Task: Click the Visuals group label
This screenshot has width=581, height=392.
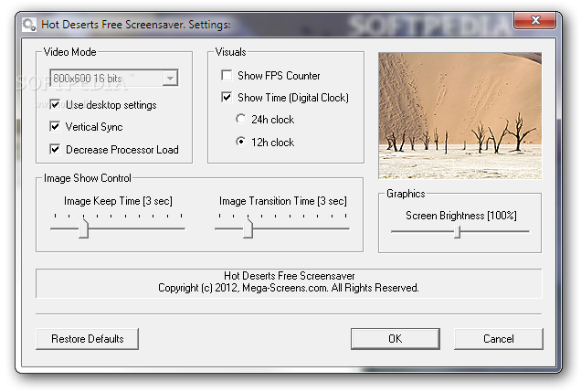Action: [x=230, y=52]
